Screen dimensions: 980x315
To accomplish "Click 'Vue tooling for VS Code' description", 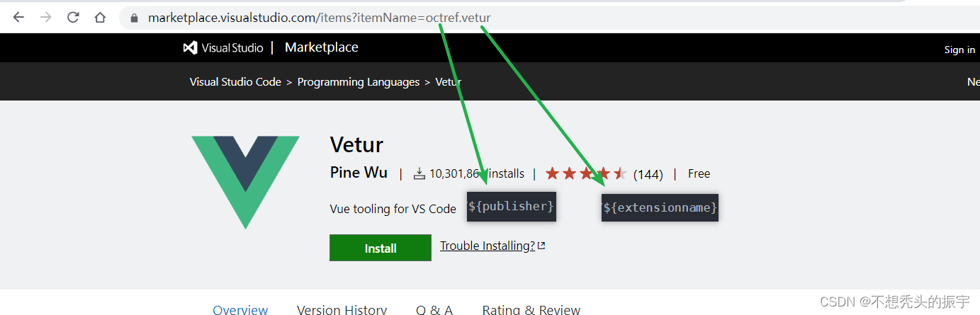I will tap(393, 209).
